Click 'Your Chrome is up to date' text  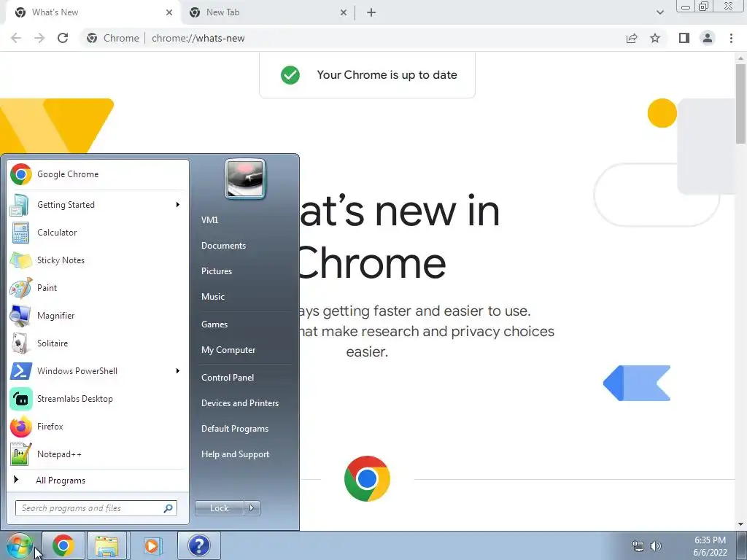pos(387,75)
